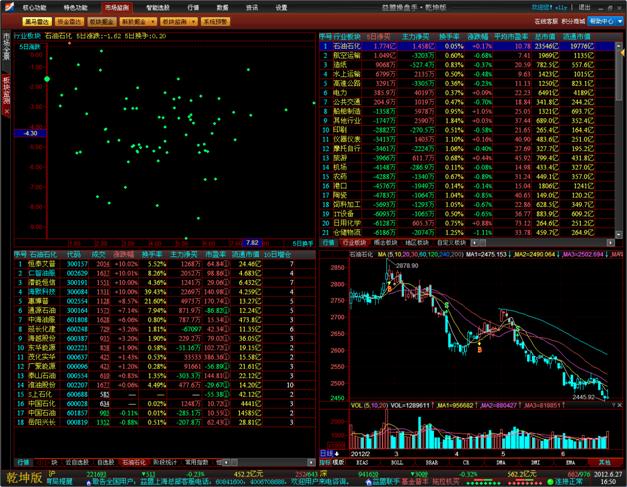Click the industry table scrollbar down arrow

click(619, 235)
